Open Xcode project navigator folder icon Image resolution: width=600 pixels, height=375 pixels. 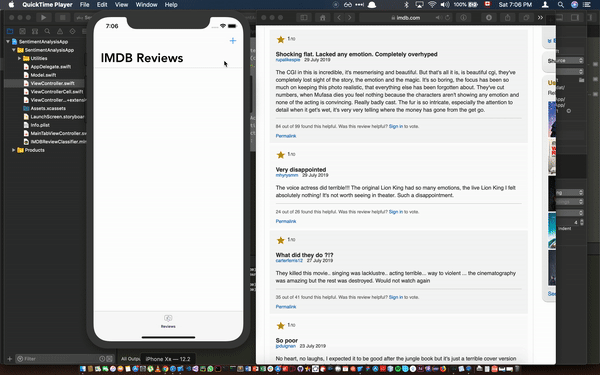pyautogui.click(x=10, y=31)
